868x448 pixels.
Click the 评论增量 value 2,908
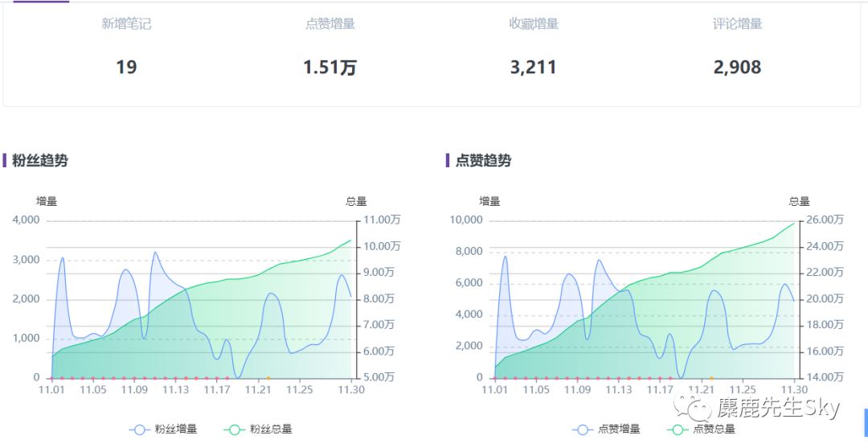pyautogui.click(x=737, y=67)
